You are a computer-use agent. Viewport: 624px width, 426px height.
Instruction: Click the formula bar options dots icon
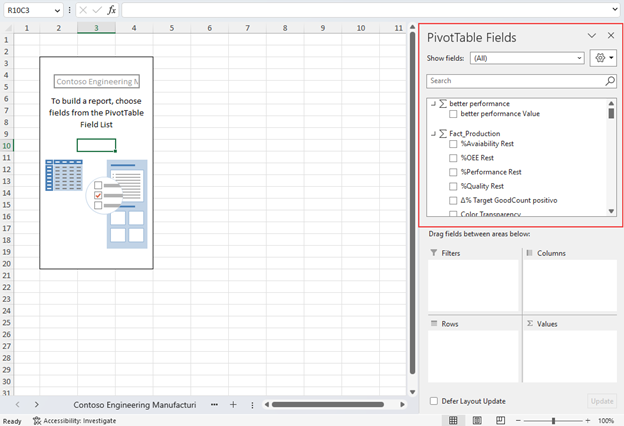tap(70, 10)
